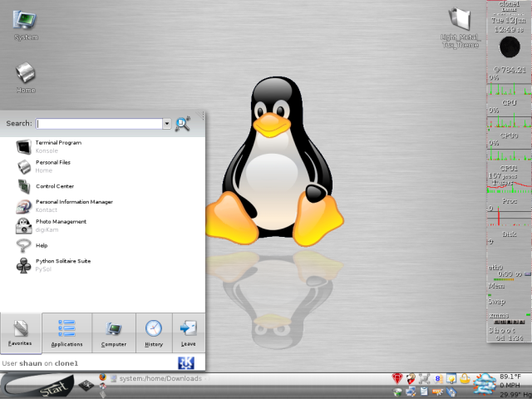This screenshot has width=532, height=399.
Task: Open the weather clouds applet icon
Action: [485, 385]
